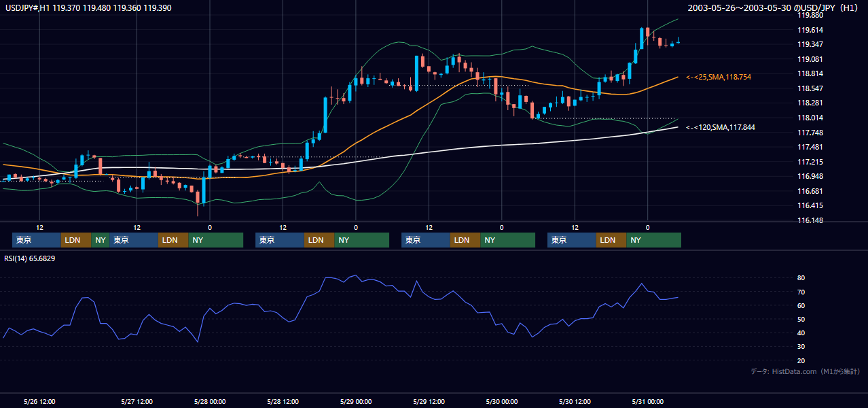This screenshot has width=868, height=408.
Task: Select the 116.148 bottom price label
Action: point(810,220)
